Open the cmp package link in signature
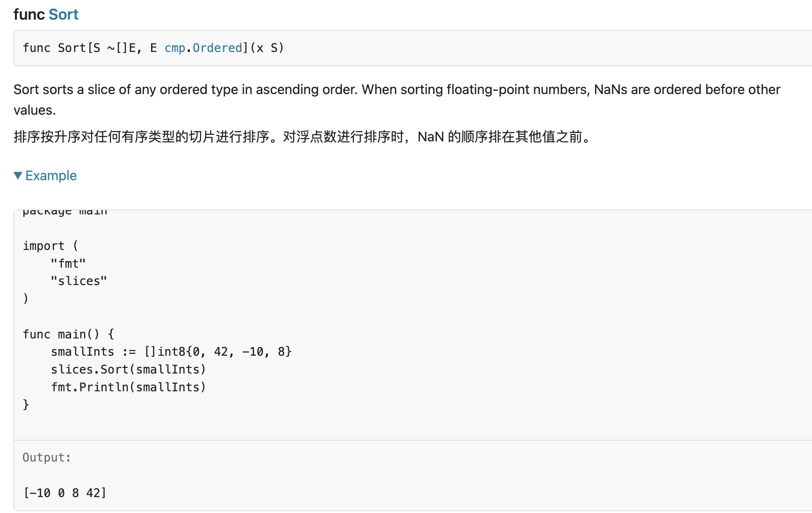812x513 pixels. (174, 48)
